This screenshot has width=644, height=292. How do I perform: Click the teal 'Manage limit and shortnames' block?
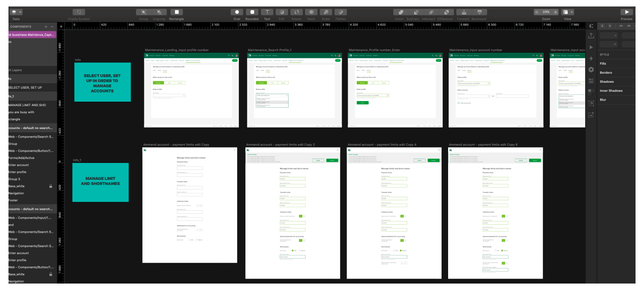click(x=100, y=181)
